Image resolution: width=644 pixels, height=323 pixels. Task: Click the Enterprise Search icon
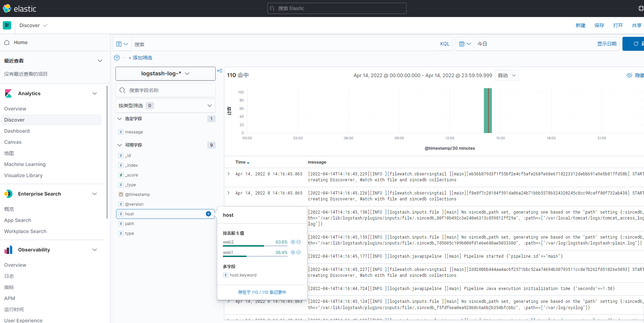coord(8,194)
